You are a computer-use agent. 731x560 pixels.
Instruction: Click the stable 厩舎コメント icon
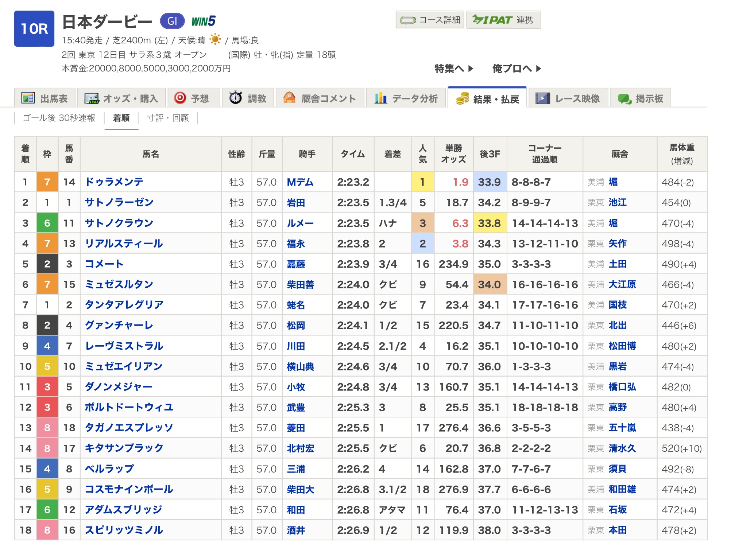[289, 98]
